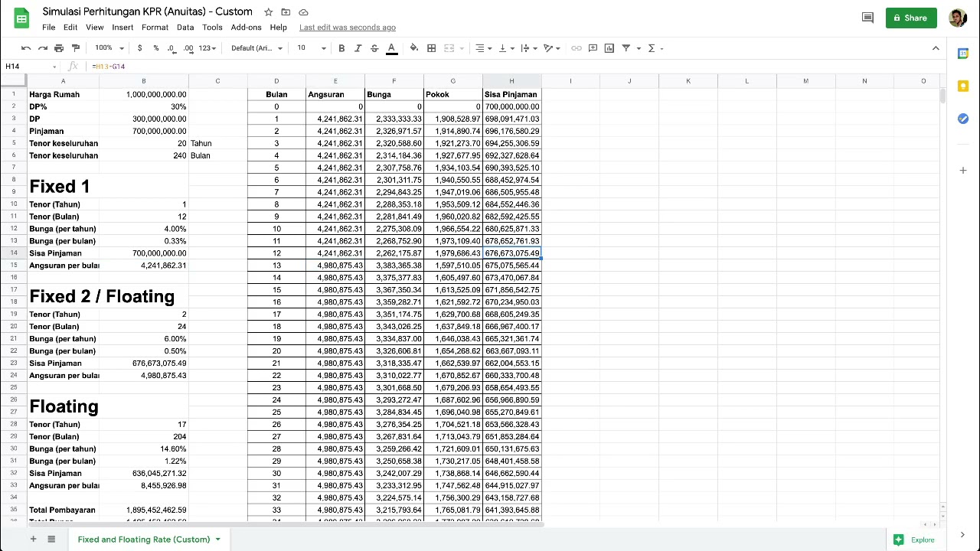Open functions sigma dropdown
The width and height of the screenshot is (980, 551).
tap(655, 48)
